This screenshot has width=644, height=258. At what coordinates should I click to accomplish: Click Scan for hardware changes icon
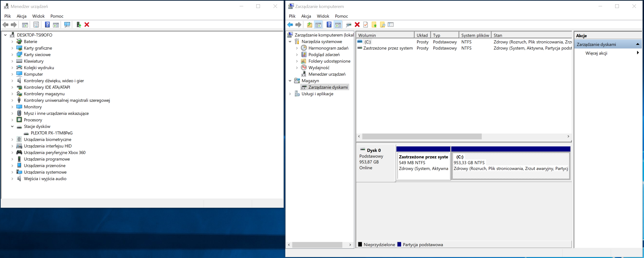[67, 25]
